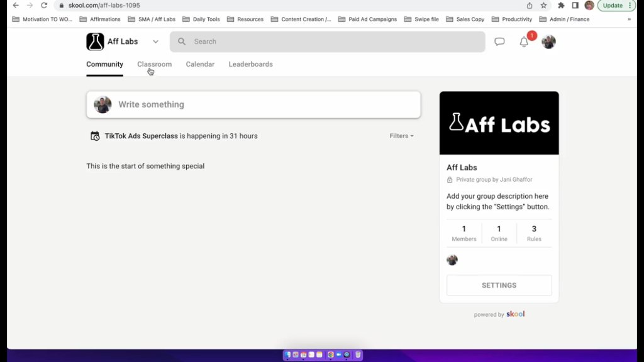Expand the Aff Labs group switcher chevron
This screenshot has height=362, width=644.
[x=156, y=41]
